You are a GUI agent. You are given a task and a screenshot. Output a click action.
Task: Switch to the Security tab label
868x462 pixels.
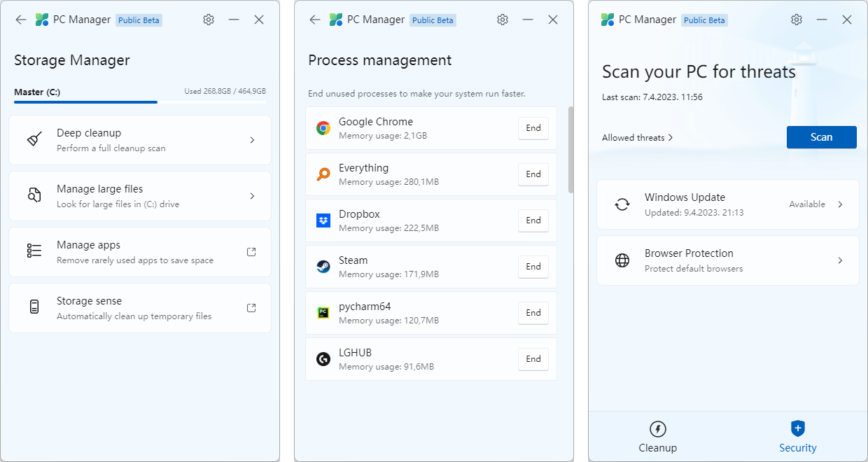point(798,448)
